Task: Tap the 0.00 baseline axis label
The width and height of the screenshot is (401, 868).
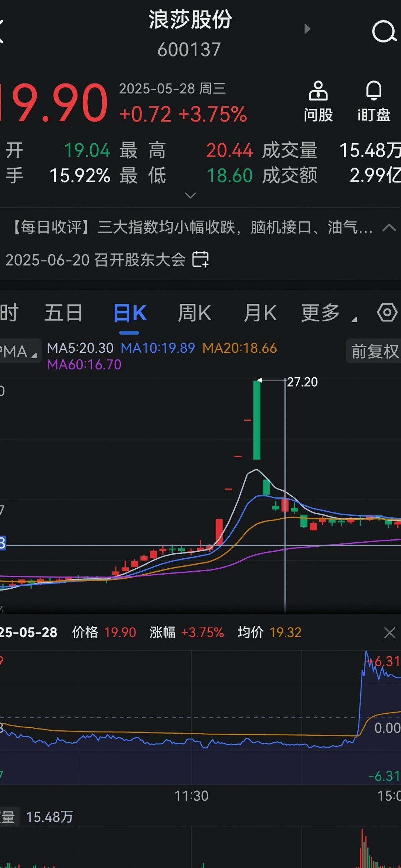Action: [x=387, y=728]
